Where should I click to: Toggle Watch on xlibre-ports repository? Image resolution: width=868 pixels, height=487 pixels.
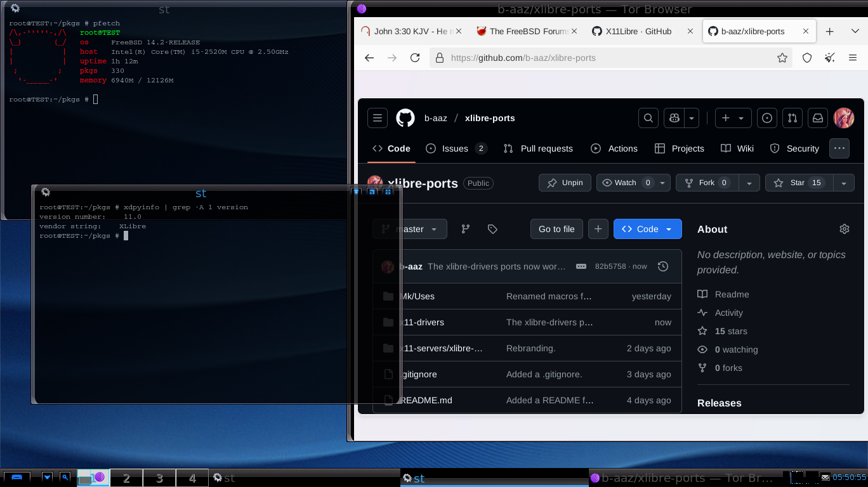click(626, 183)
